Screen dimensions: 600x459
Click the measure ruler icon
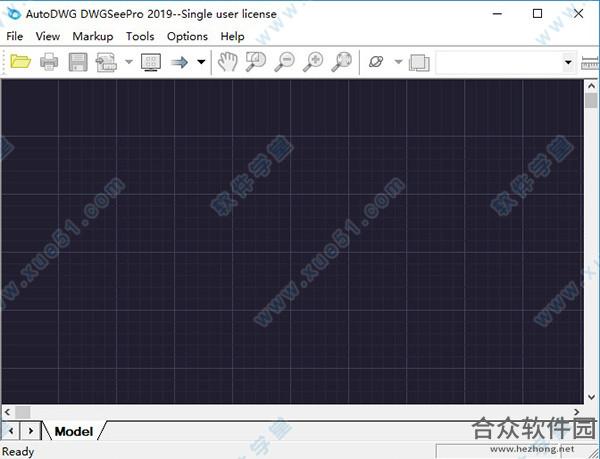(x=590, y=63)
